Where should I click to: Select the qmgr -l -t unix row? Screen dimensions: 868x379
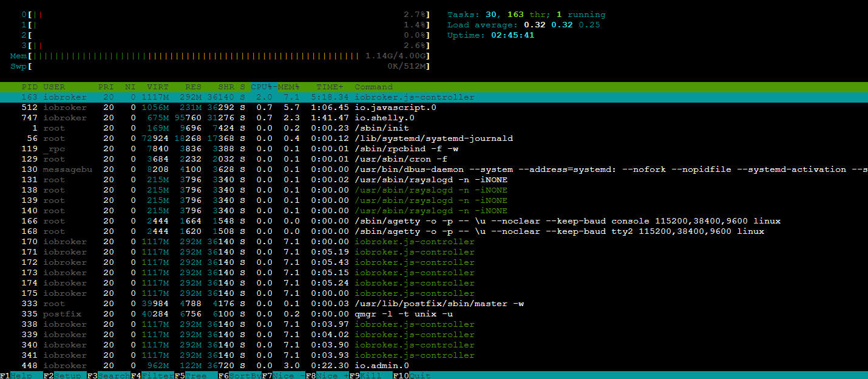(434, 314)
